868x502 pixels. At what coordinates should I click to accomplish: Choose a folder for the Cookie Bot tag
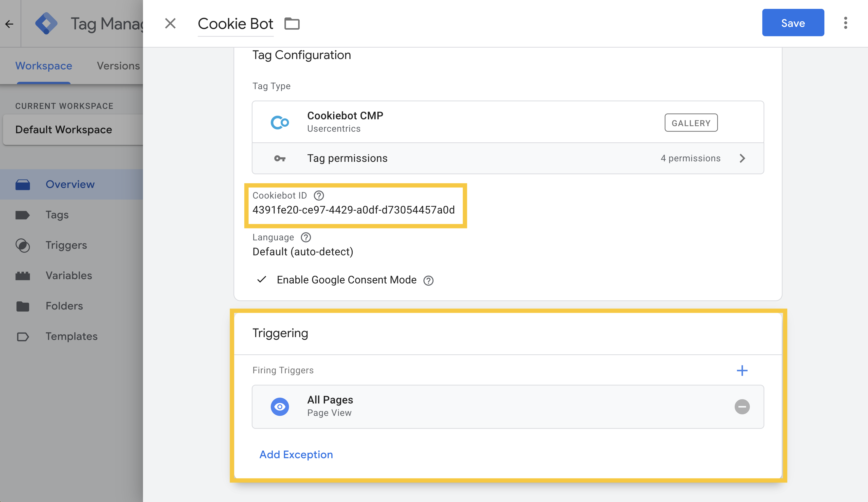pyautogui.click(x=292, y=23)
